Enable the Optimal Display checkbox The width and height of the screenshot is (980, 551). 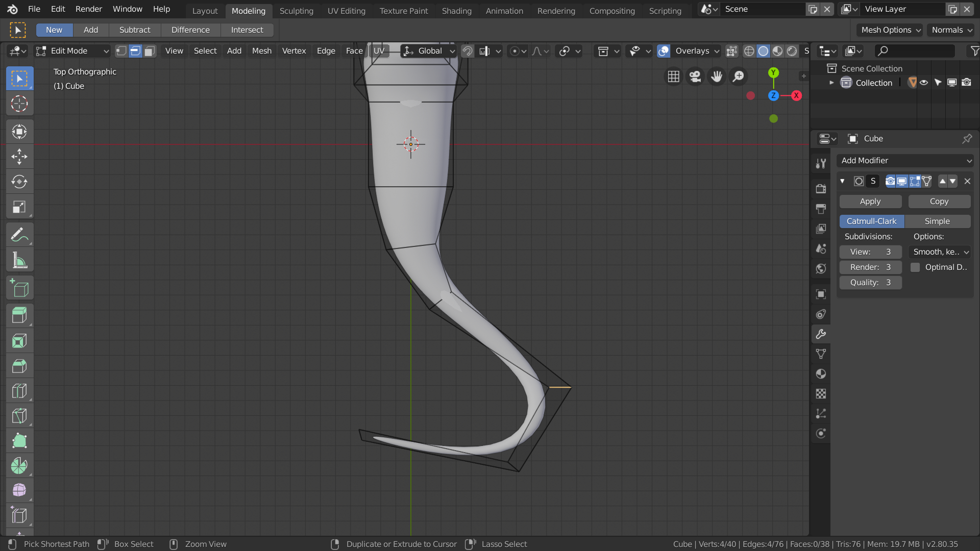click(915, 267)
